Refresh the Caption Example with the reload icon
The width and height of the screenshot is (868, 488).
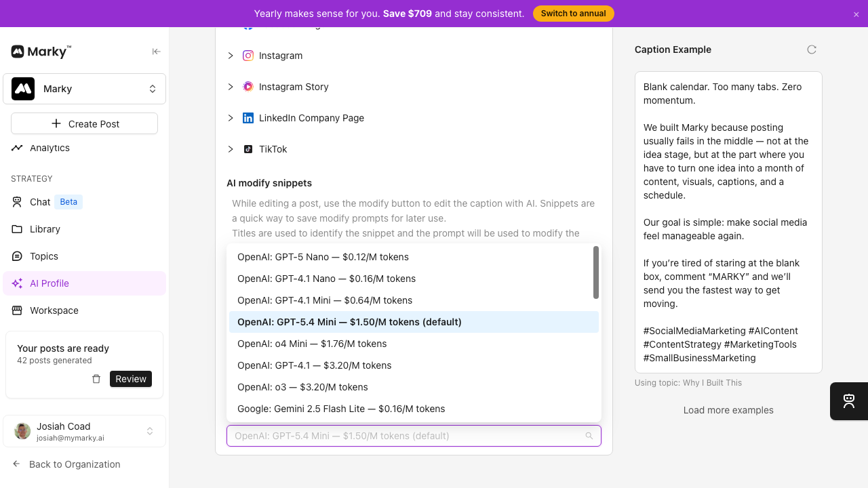812,49
